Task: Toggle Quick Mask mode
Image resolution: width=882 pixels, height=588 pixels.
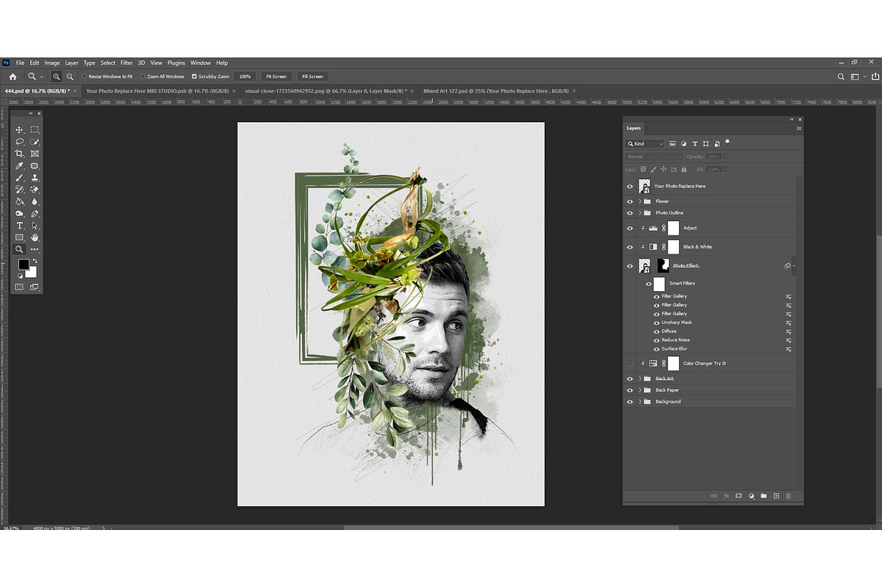Action: pos(20,287)
